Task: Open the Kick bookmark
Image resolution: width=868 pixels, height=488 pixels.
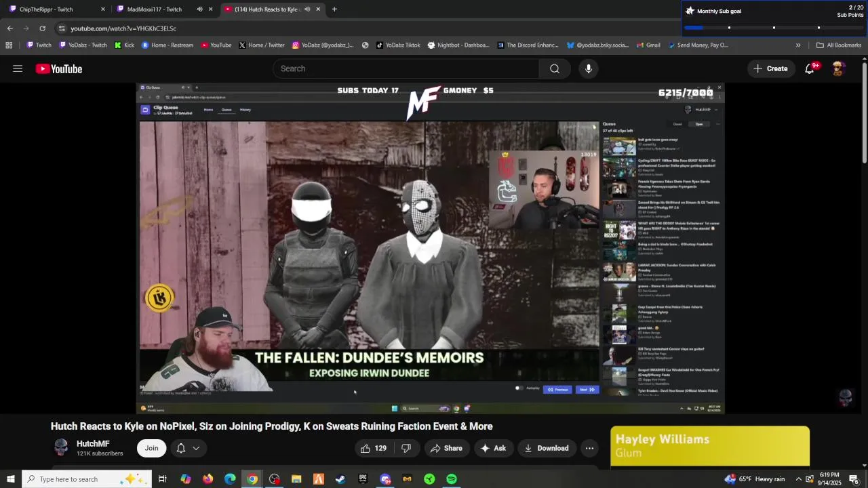Action: [x=125, y=45]
